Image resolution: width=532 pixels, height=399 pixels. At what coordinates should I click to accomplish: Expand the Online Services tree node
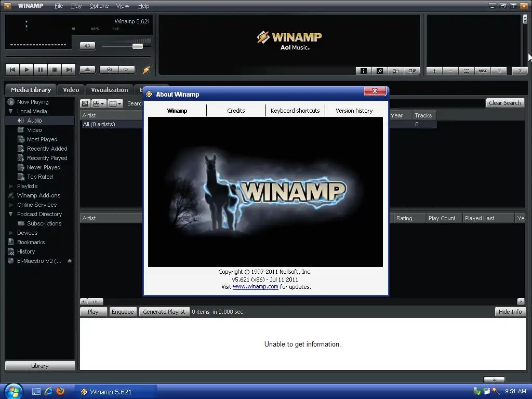10,205
